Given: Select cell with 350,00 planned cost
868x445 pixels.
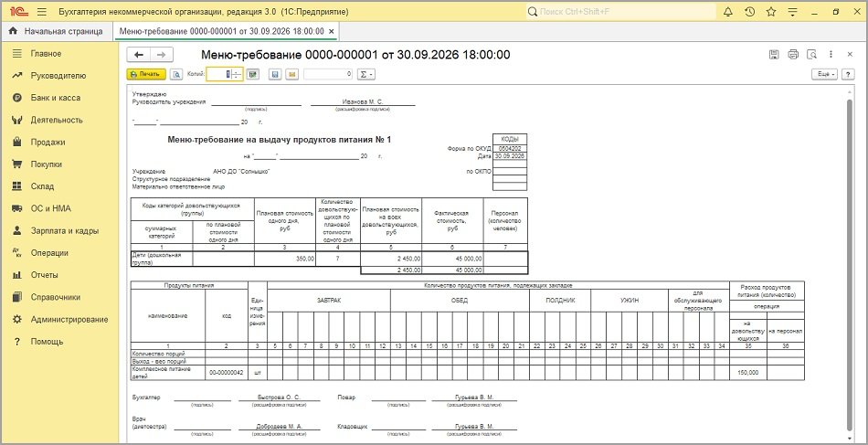Looking at the screenshot, I should 285,259.
